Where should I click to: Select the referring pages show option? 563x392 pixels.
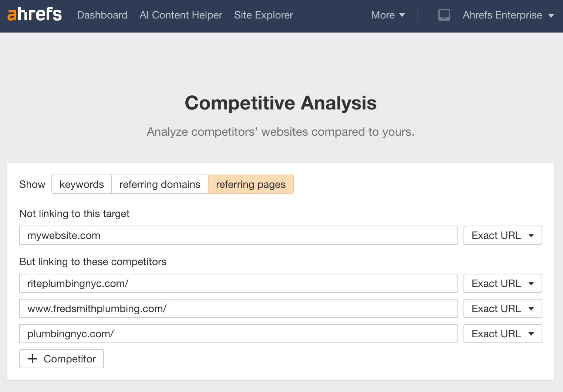251,184
